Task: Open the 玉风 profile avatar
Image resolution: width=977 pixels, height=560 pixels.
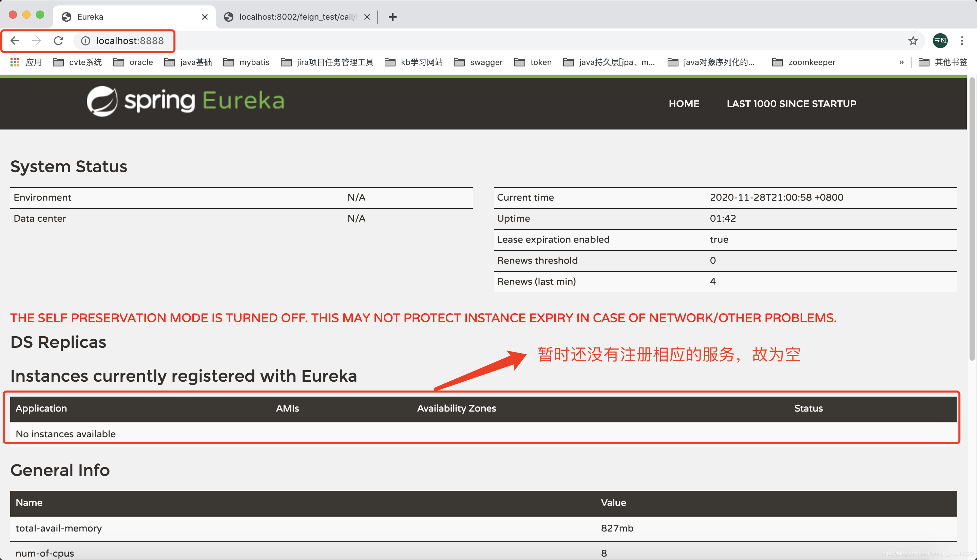Action: pos(940,40)
